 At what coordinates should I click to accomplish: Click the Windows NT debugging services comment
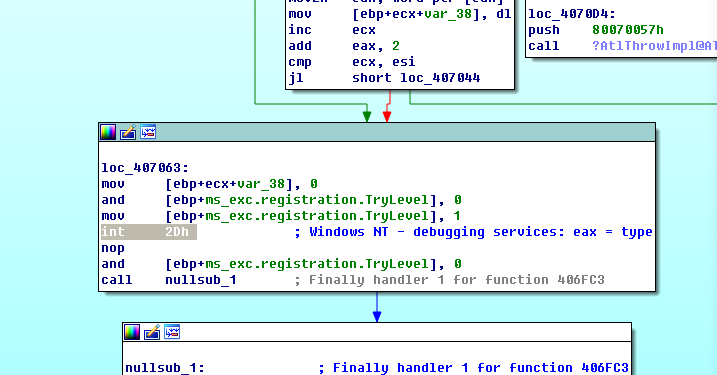(473, 232)
